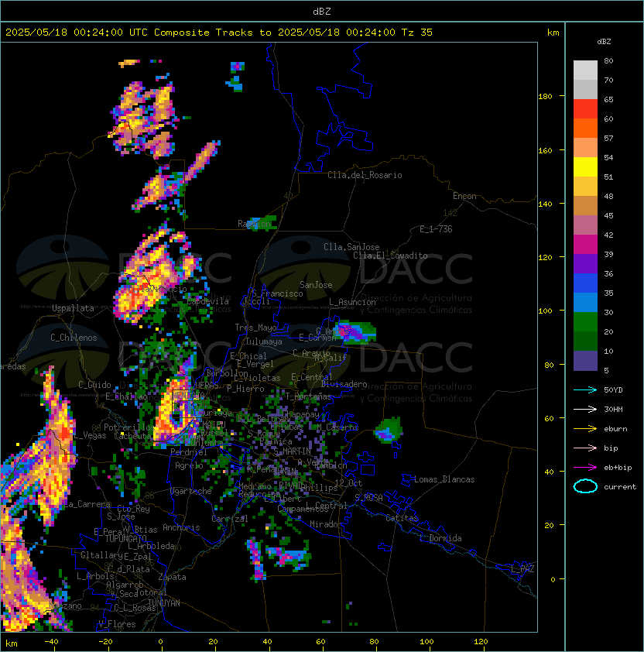Click the 'Divisadero' map label

[x=344, y=384]
